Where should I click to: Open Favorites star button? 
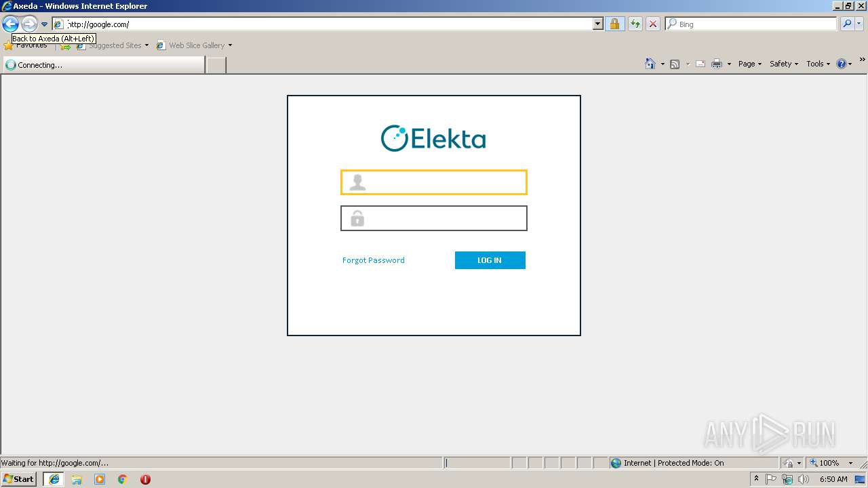26,45
